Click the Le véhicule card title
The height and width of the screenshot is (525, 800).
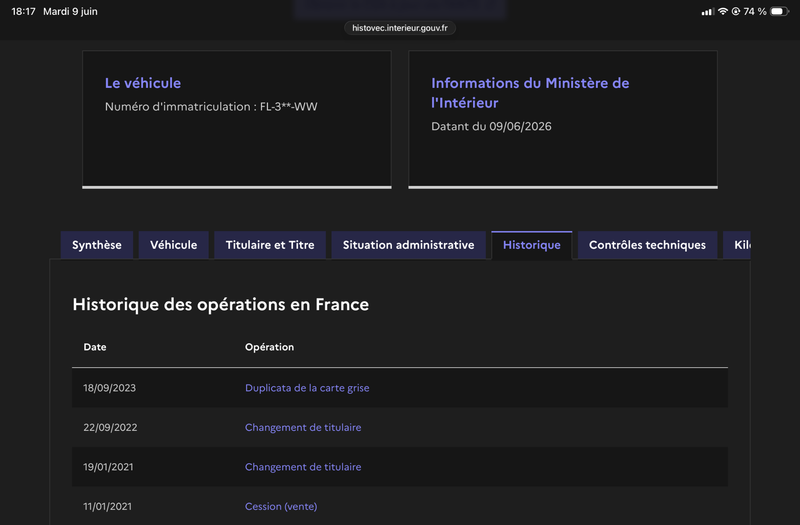[143, 83]
